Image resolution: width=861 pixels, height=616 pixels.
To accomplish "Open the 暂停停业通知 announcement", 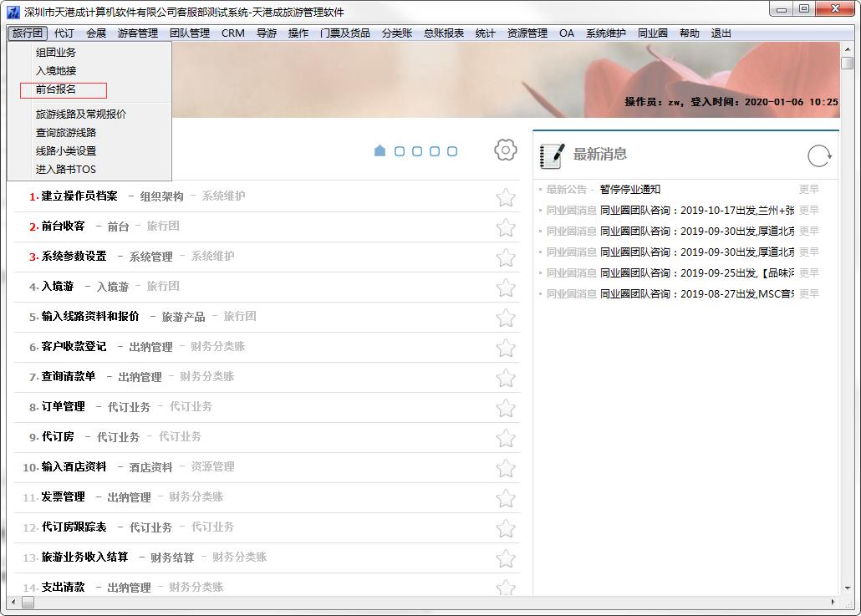I will click(x=629, y=190).
